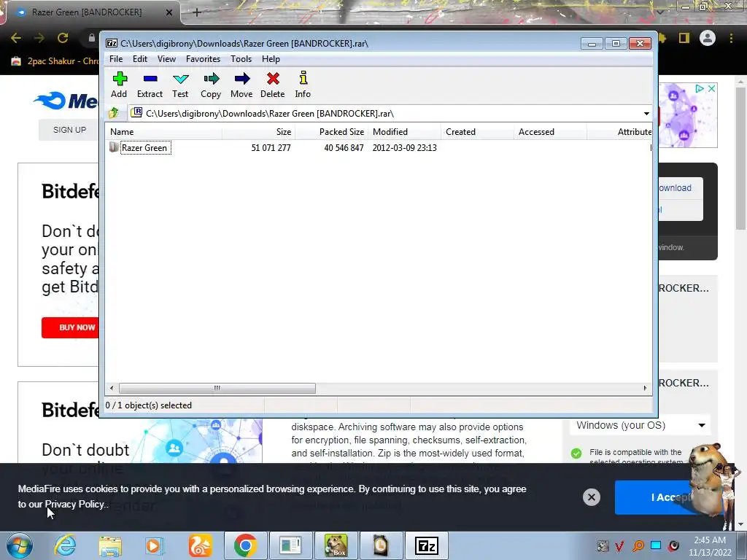Open a new Chrome tab
The height and width of the screenshot is (560, 747).
(197, 12)
